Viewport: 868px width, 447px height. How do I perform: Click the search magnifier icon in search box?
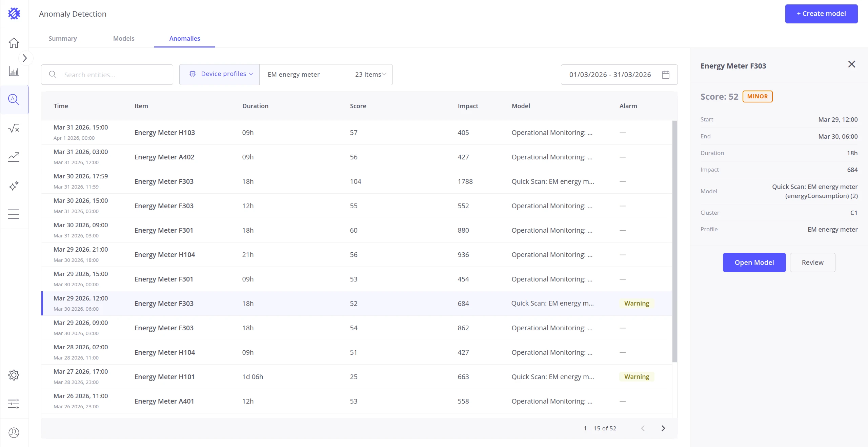pyautogui.click(x=53, y=75)
